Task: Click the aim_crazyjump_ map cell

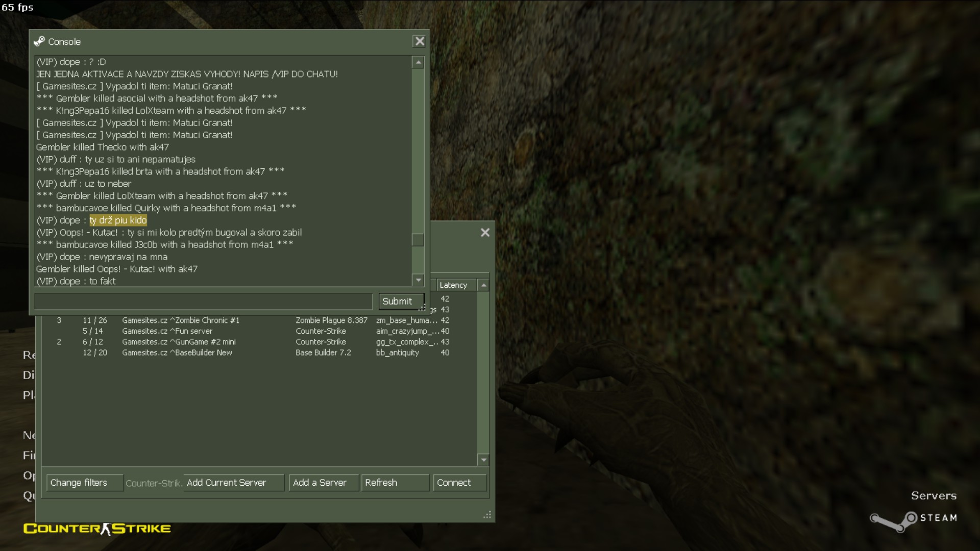Action: point(407,331)
